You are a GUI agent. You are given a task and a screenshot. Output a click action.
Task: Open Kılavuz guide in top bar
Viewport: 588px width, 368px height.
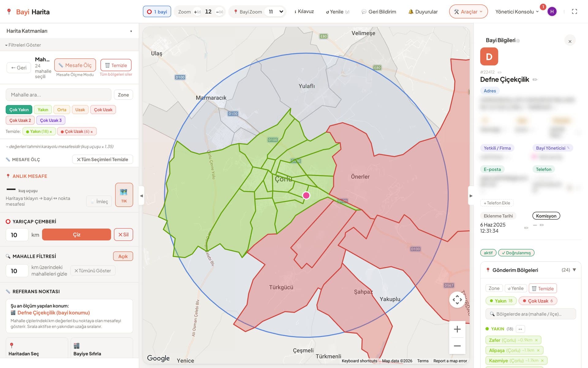(304, 12)
